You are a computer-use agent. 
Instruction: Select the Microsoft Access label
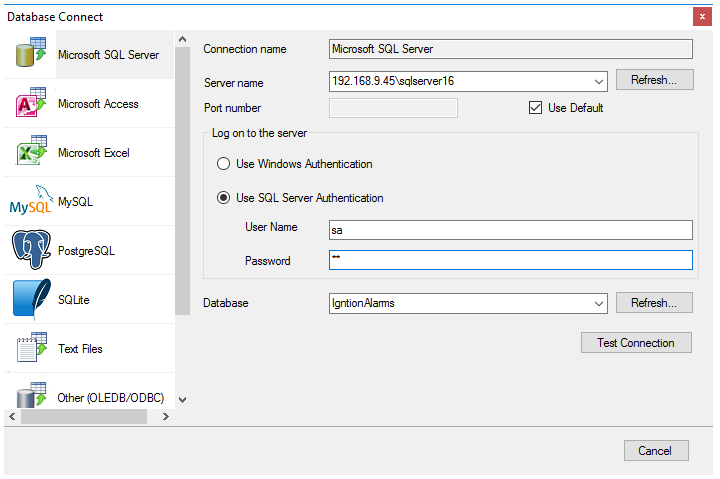point(98,104)
